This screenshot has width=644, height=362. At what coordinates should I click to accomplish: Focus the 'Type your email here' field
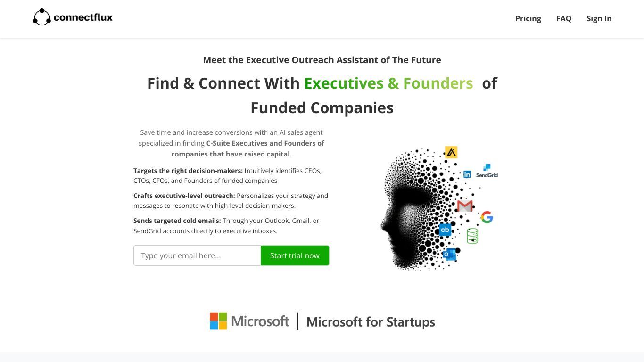pyautogui.click(x=197, y=255)
